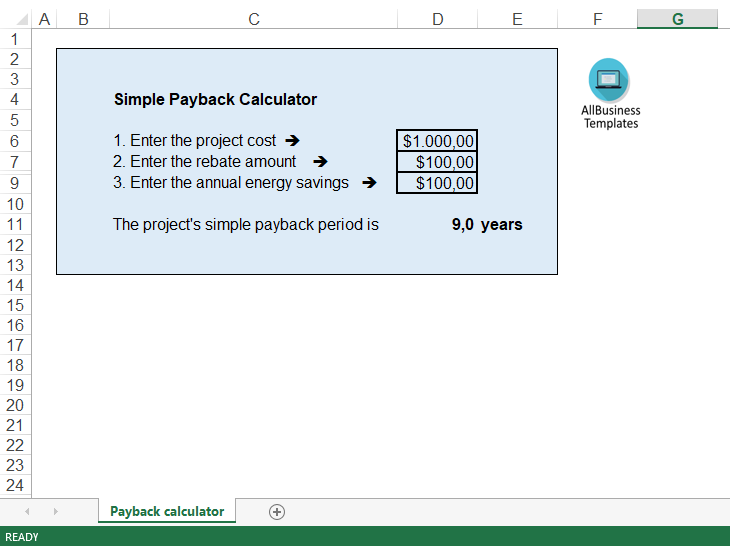Select row 6 header
730x546 pixels.
point(15,141)
